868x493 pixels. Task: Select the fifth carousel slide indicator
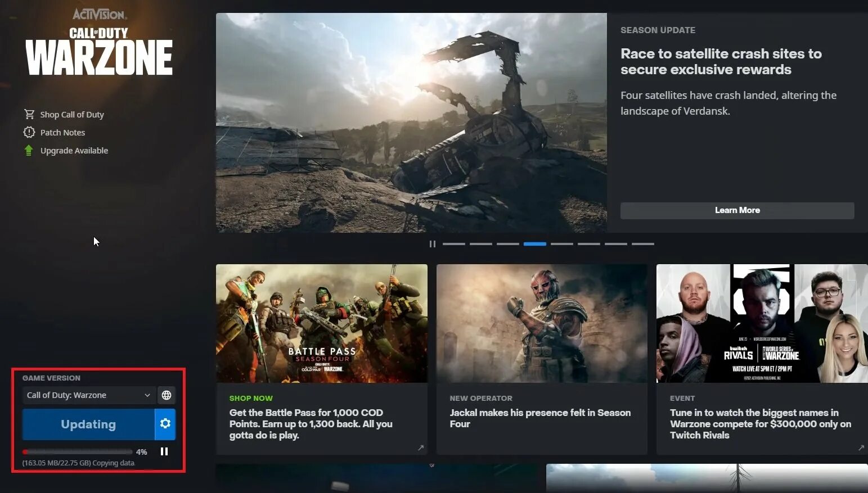click(x=562, y=244)
